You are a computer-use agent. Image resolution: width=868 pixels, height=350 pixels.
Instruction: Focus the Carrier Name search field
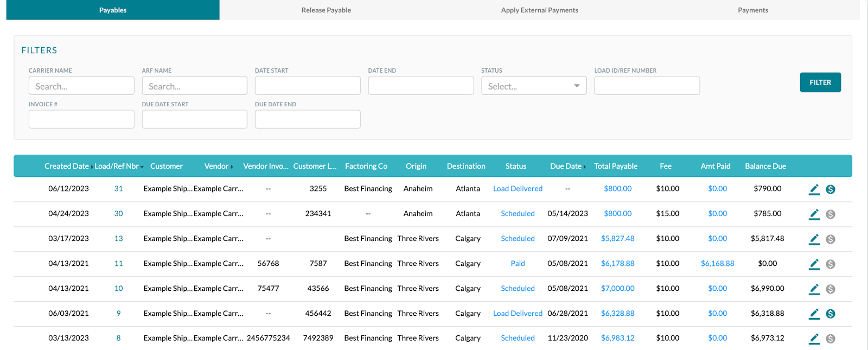click(x=81, y=86)
